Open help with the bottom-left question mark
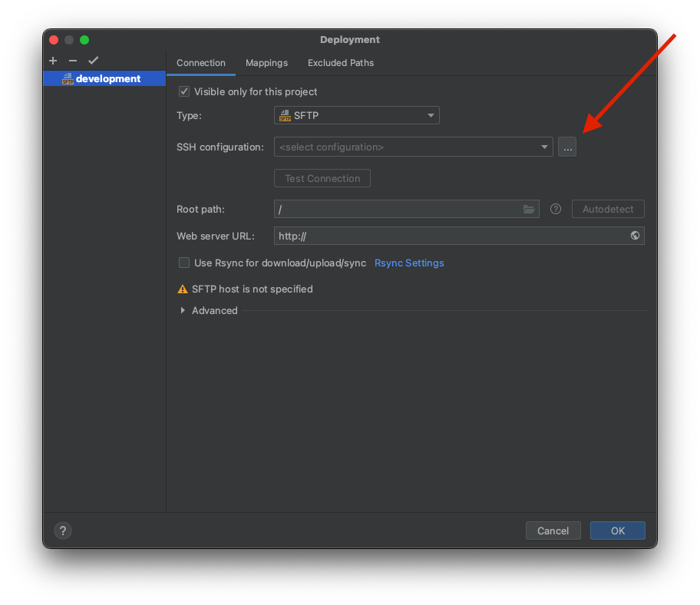700x605 pixels. pos(63,531)
